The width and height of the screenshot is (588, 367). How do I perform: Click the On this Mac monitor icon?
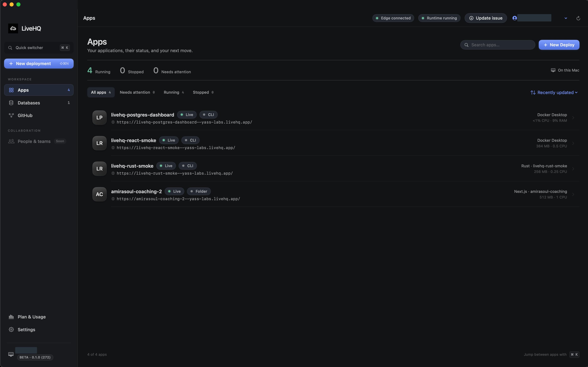[553, 70]
